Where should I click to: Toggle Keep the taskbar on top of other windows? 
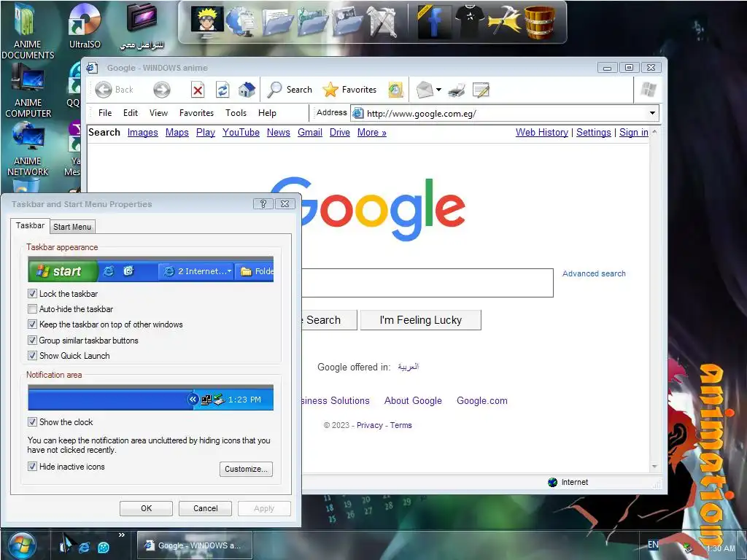[x=32, y=324]
